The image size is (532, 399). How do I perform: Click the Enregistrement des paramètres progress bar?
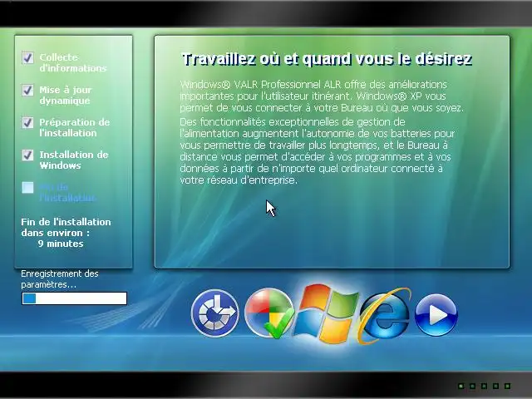coord(74,298)
